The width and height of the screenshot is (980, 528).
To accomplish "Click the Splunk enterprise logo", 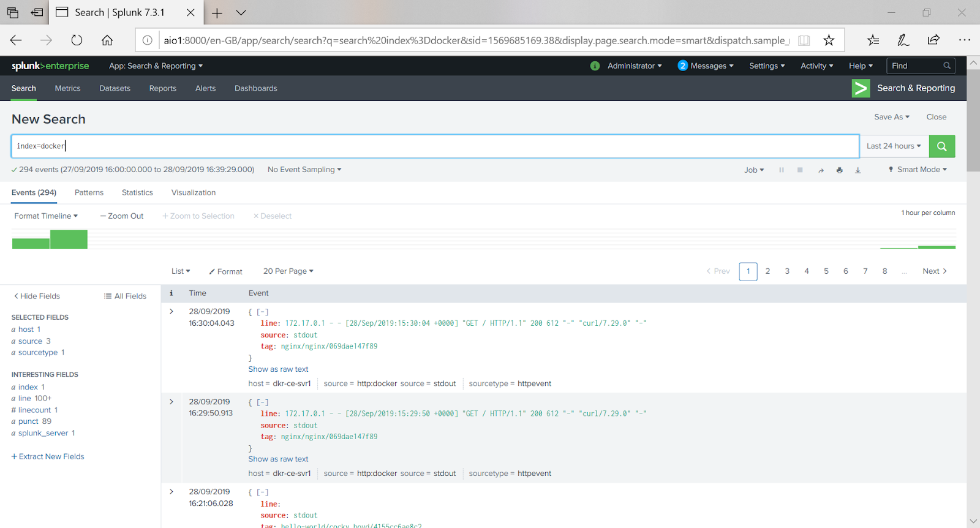I will click(50, 66).
